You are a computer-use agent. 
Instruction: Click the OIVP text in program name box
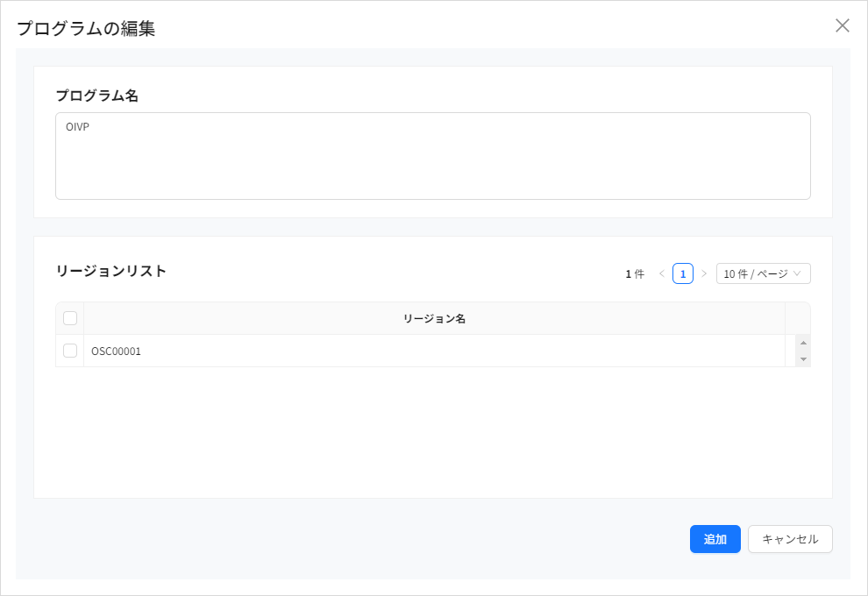(77, 127)
